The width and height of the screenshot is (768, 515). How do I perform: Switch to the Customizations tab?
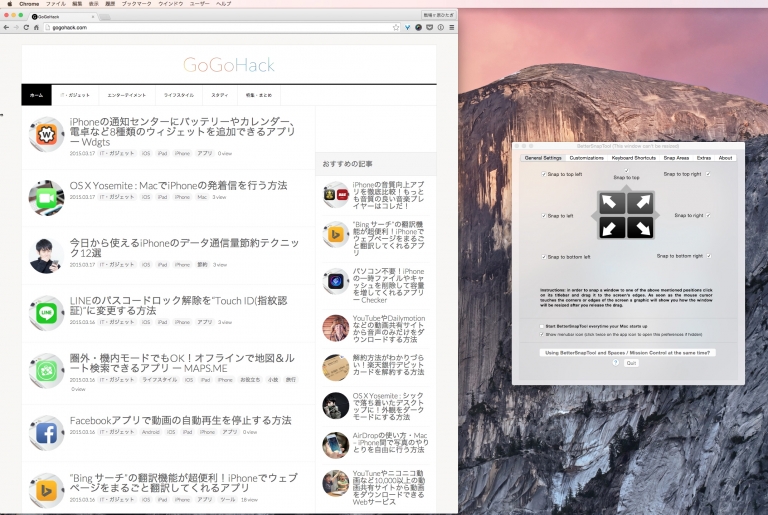pyautogui.click(x=586, y=158)
